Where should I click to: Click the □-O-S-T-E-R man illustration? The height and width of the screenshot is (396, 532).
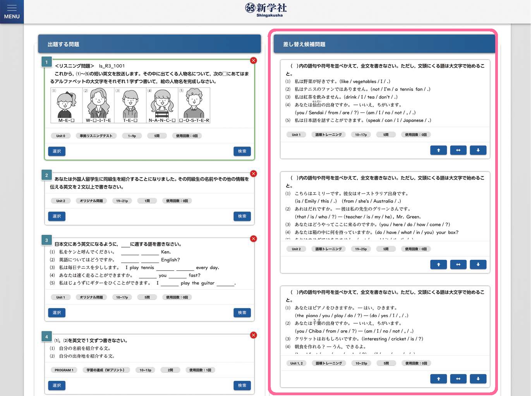[194, 105]
